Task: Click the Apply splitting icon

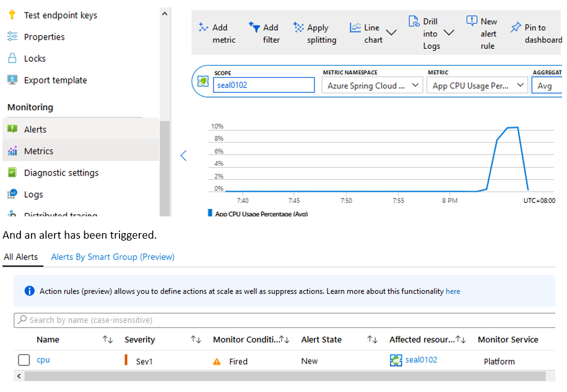Action: (x=298, y=27)
